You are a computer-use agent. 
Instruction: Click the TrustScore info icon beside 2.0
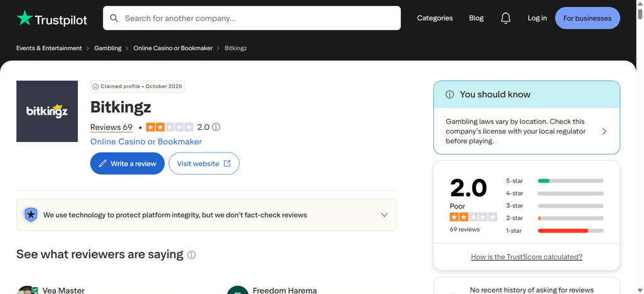pos(216,127)
